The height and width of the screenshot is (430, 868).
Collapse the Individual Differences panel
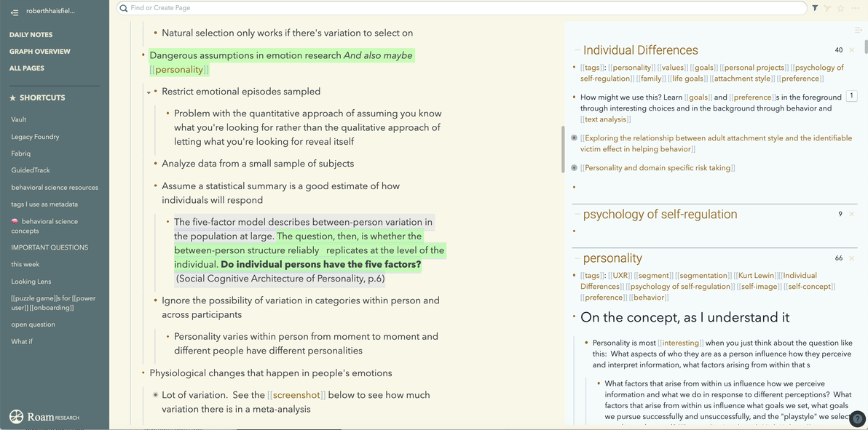(x=577, y=50)
